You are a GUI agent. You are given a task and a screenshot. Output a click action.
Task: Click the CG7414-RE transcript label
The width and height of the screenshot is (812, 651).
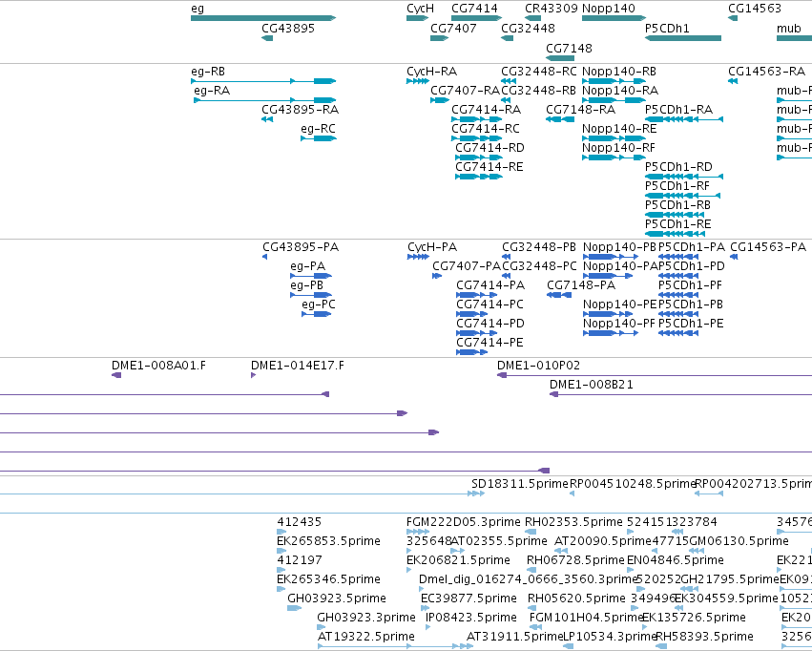point(489,167)
